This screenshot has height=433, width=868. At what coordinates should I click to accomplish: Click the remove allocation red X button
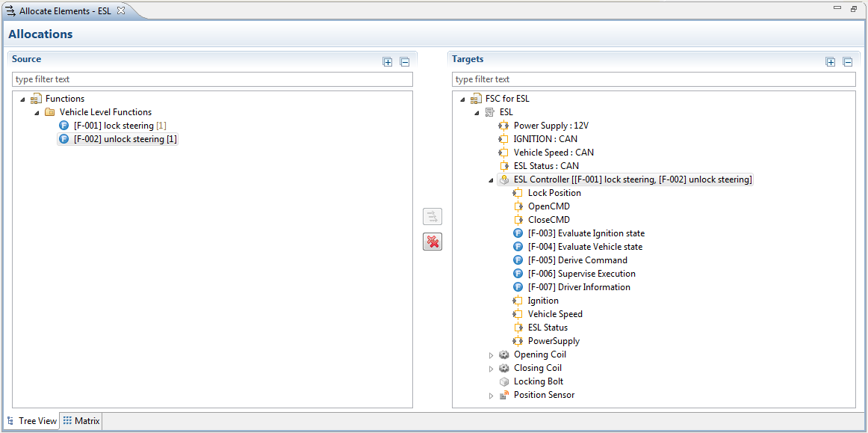click(x=433, y=242)
